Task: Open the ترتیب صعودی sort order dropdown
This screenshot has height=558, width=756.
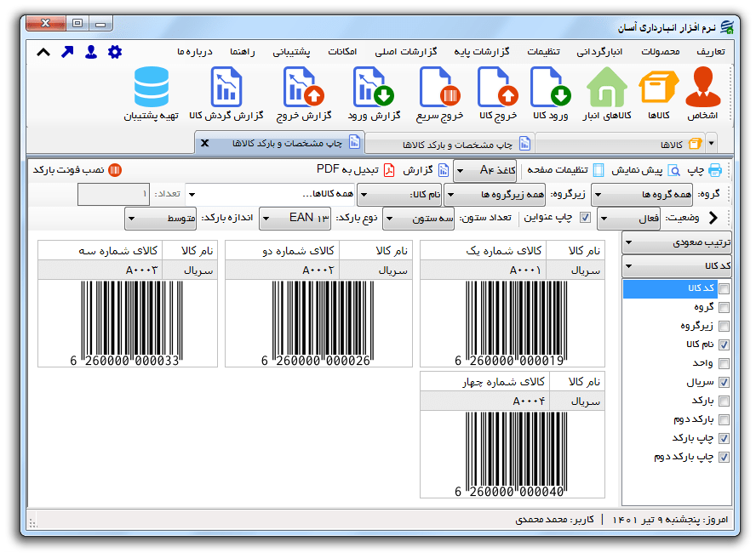Action: [677, 243]
